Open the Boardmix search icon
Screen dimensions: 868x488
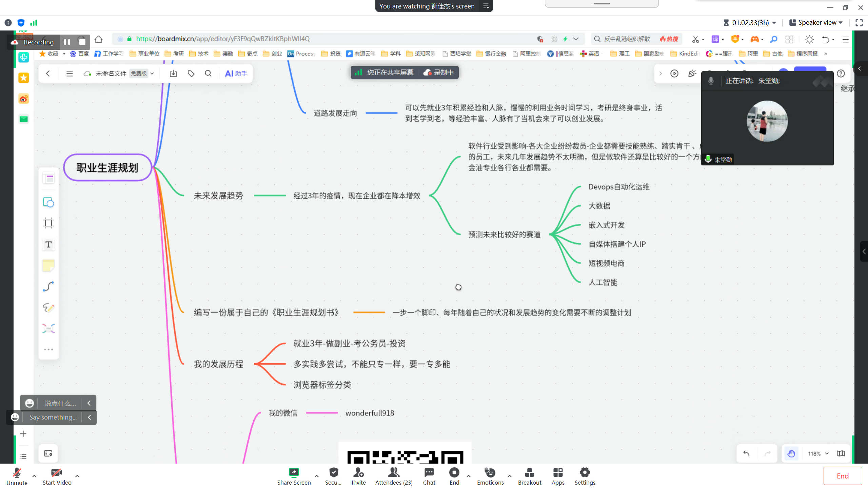pos(208,74)
